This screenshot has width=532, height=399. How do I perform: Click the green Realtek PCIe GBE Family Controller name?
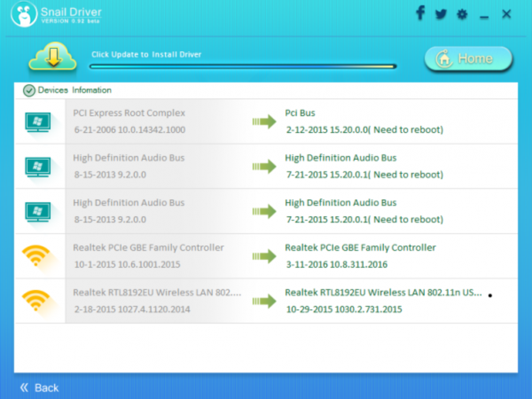coord(360,247)
